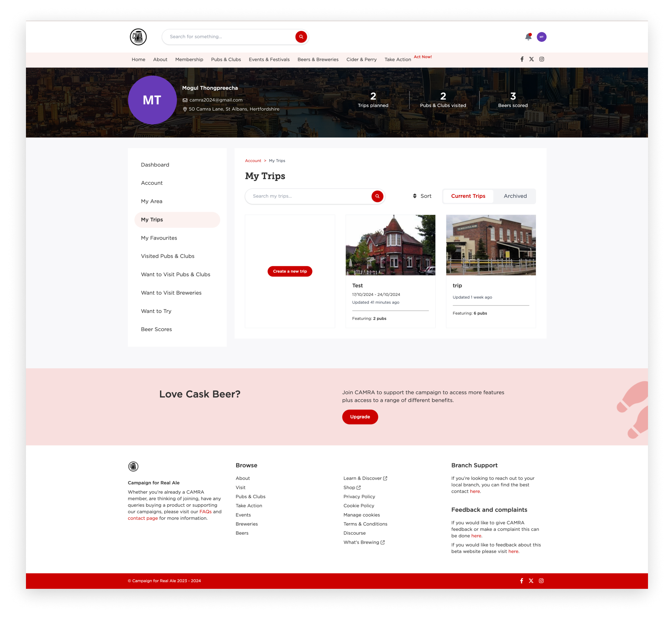
Task: Click the red search icon in the trips search box
Action: click(377, 196)
